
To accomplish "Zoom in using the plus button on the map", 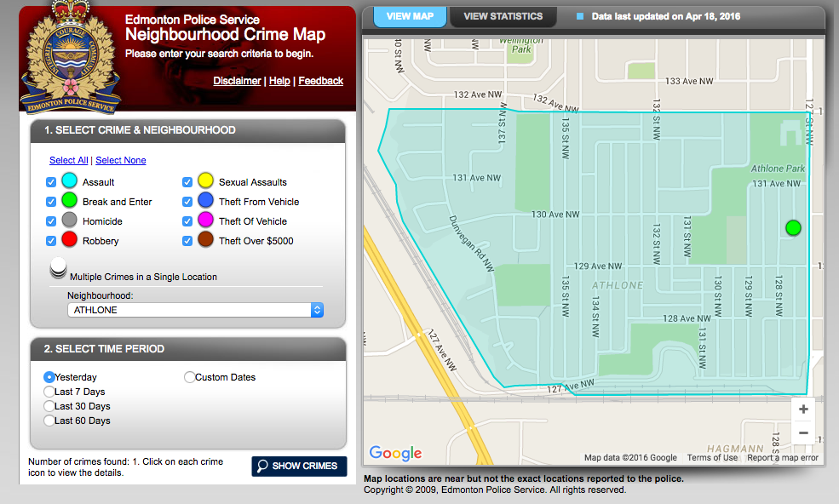I will [x=802, y=409].
